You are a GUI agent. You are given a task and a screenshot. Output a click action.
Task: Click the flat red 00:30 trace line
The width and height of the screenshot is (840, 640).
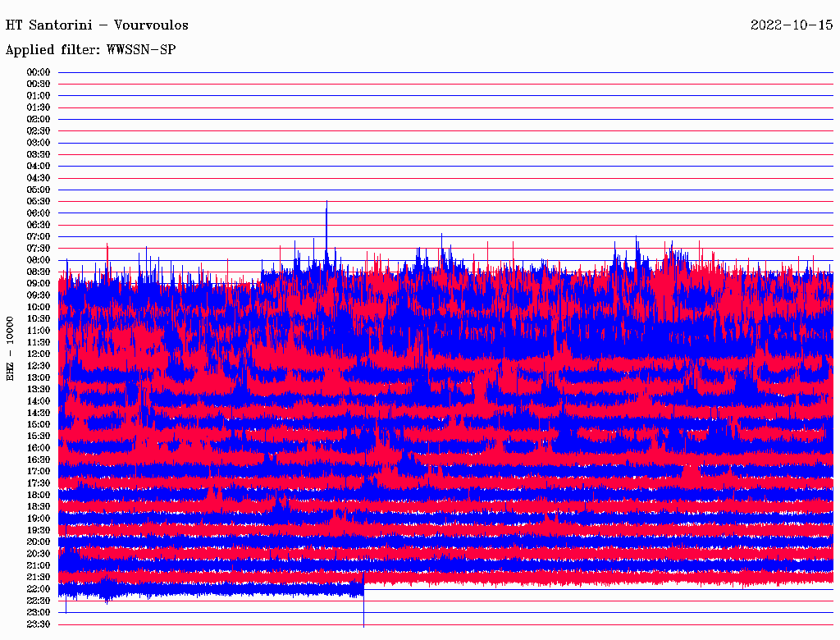click(443, 84)
